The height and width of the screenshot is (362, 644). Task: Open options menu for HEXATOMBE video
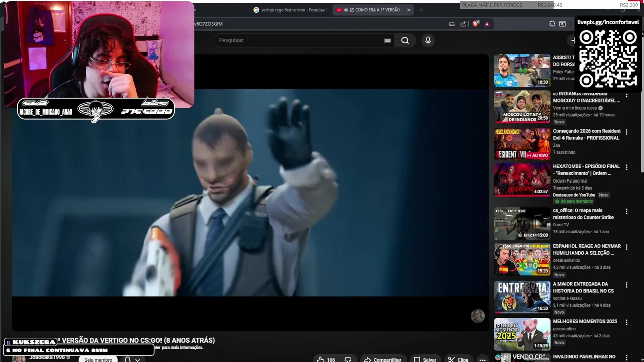coord(626,167)
